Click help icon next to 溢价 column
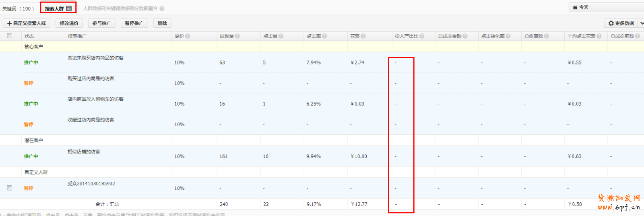Viewport: 644px width, 216px height. pos(188,36)
